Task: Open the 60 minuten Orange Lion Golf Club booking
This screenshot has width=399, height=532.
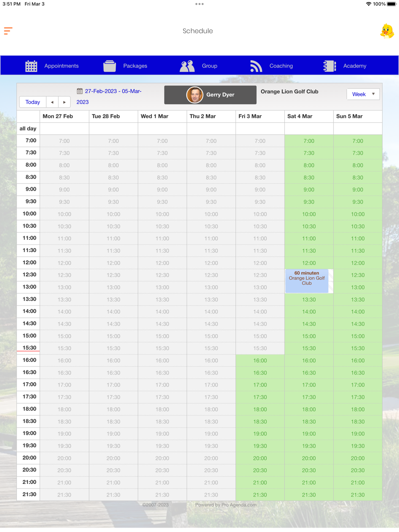Action: (x=307, y=281)
